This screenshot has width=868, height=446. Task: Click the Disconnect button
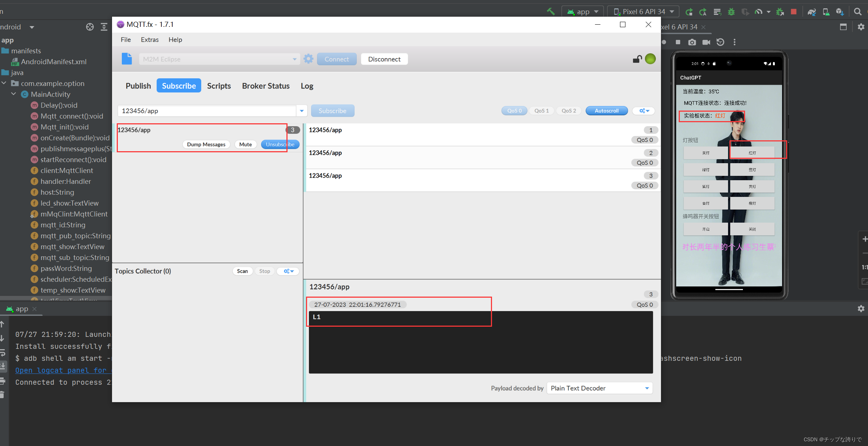coord(384,59)
